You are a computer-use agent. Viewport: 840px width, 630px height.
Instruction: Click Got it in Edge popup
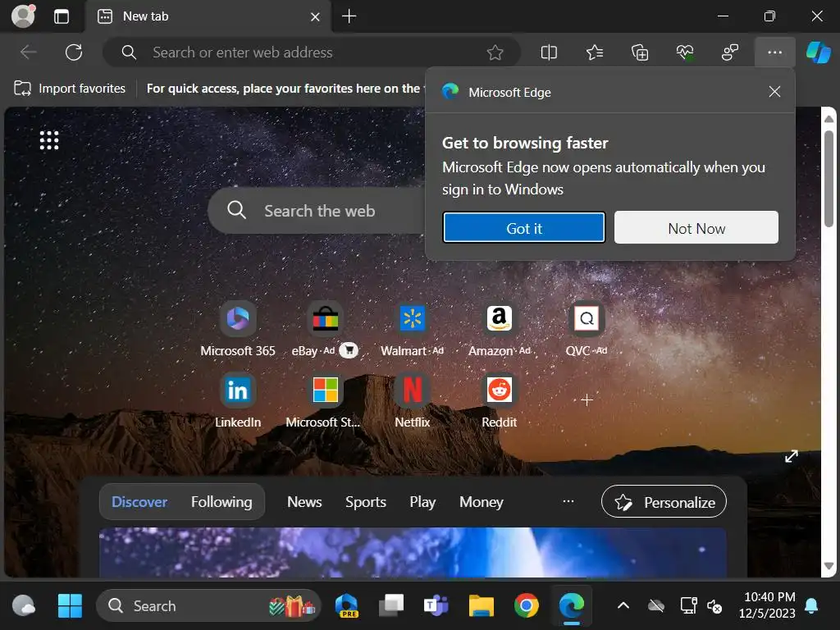(x=524, y=228)
